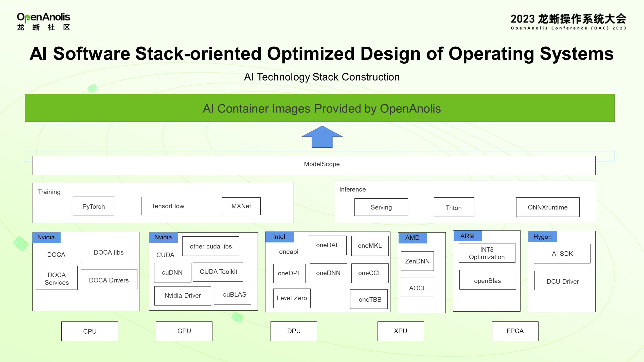Select the Level Zero box
This screenshot has width=644, height=362.
(292, 298)
